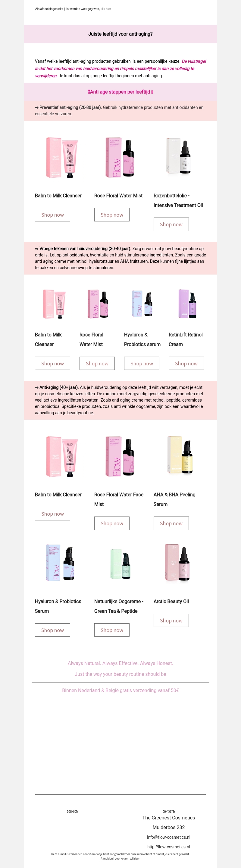Select the RetinLift Retinol Cream title link

[186, 339]
